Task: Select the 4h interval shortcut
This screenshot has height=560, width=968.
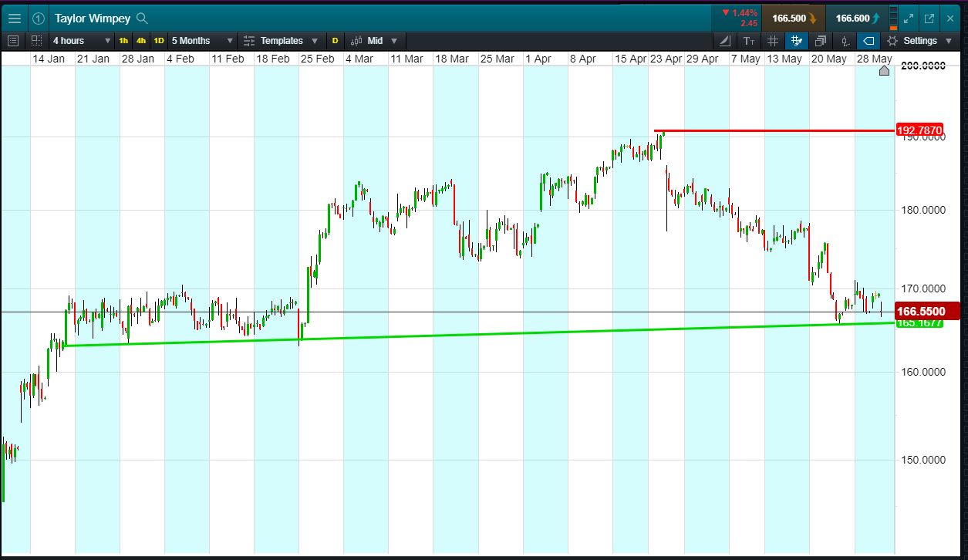Action: point(141,41)
